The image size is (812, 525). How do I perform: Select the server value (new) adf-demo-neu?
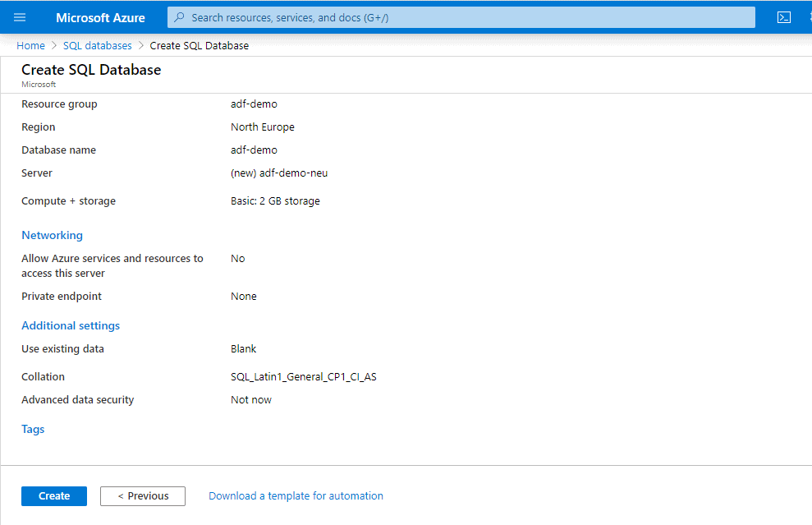(x=279, y=173)
